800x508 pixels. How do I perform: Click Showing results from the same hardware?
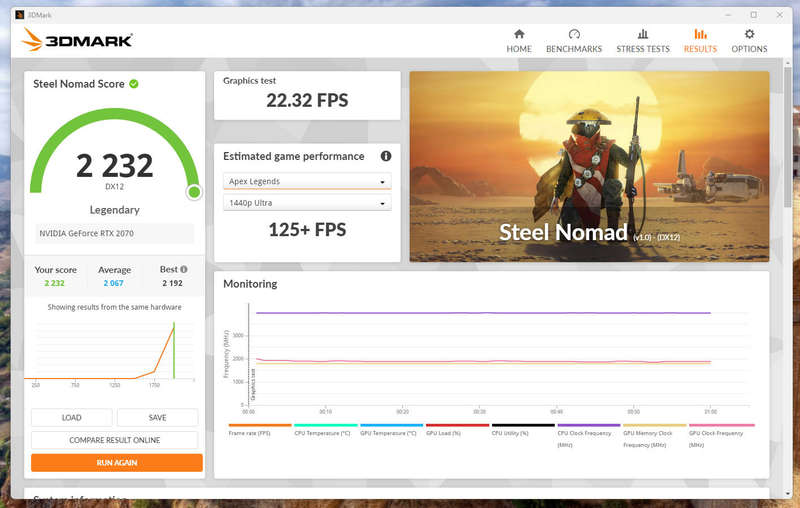point(114,307)
